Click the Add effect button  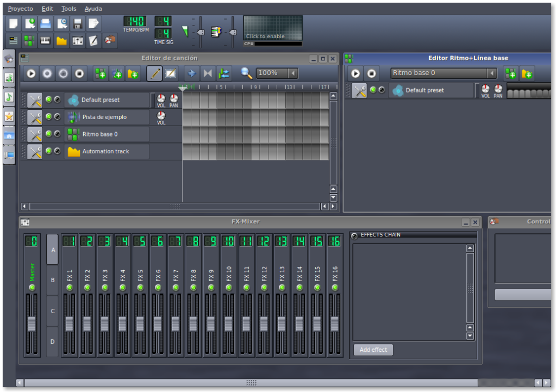[x=373, y=350]
